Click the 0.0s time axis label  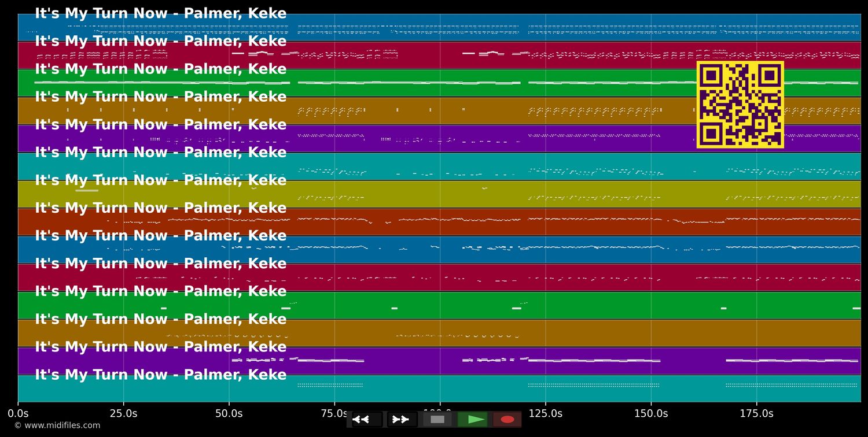point(18,413)
